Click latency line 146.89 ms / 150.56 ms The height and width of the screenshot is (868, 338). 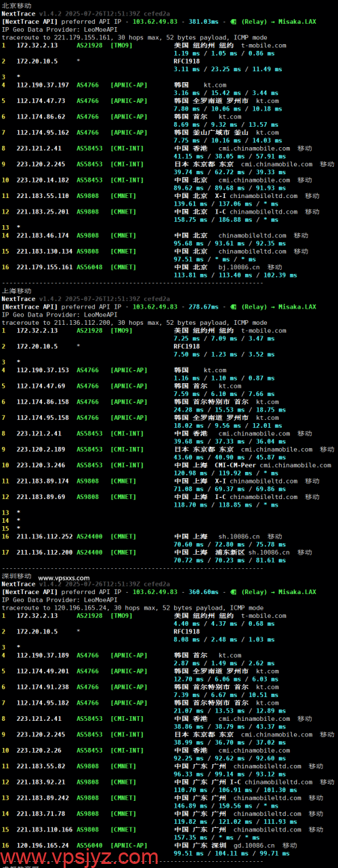point(217,806)
